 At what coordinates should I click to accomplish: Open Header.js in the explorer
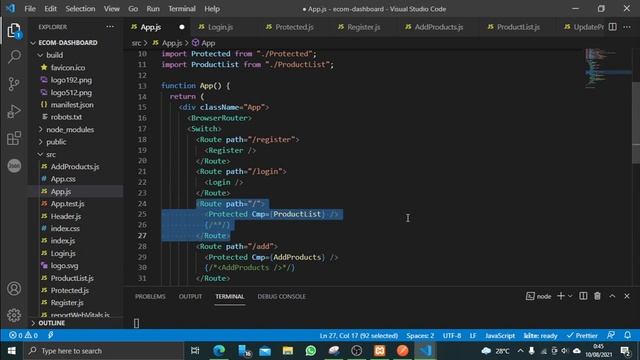tap(66, 216)
